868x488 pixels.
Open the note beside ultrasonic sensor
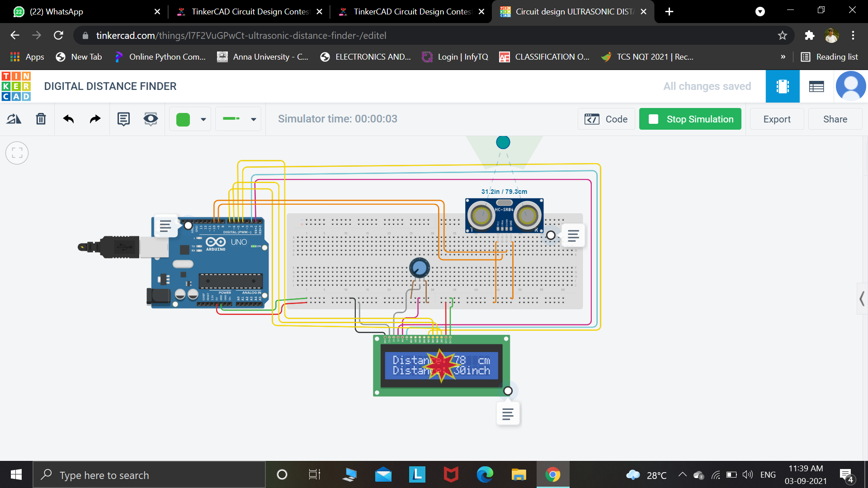click(x=573, y=235)
